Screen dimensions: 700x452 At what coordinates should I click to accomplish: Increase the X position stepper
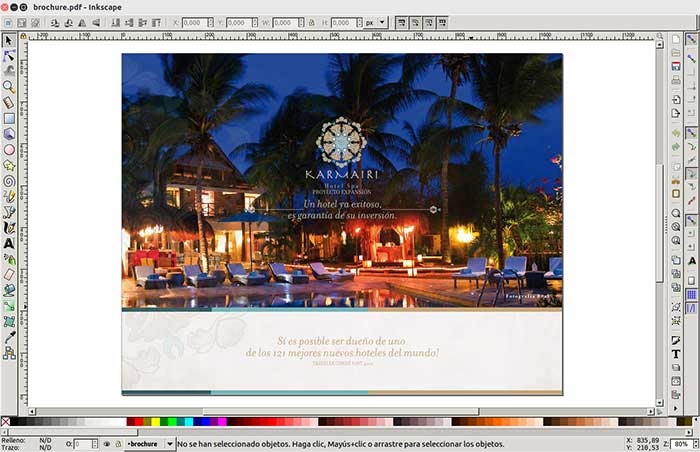(210, 20)
